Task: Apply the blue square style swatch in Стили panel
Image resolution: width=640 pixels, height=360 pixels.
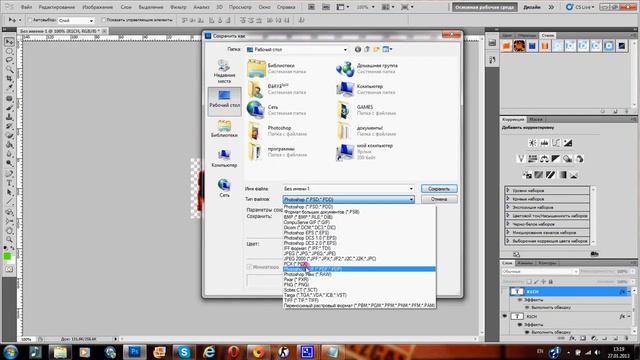Action: coord(532,46)
